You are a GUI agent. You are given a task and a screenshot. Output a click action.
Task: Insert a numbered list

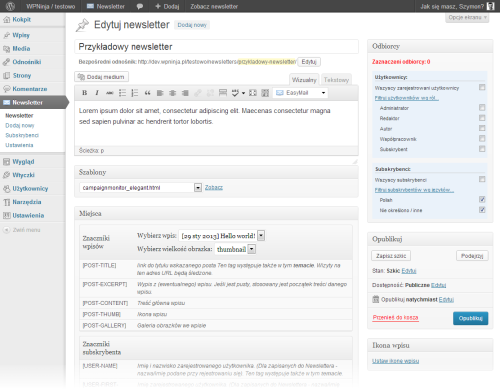[x=135, y=93]
